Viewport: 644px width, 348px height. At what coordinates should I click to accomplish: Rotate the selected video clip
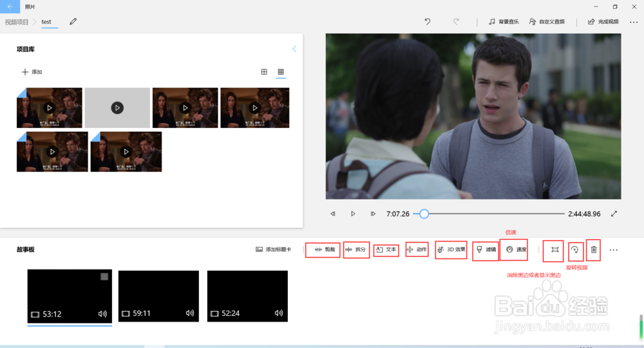(x=575, y=250)
